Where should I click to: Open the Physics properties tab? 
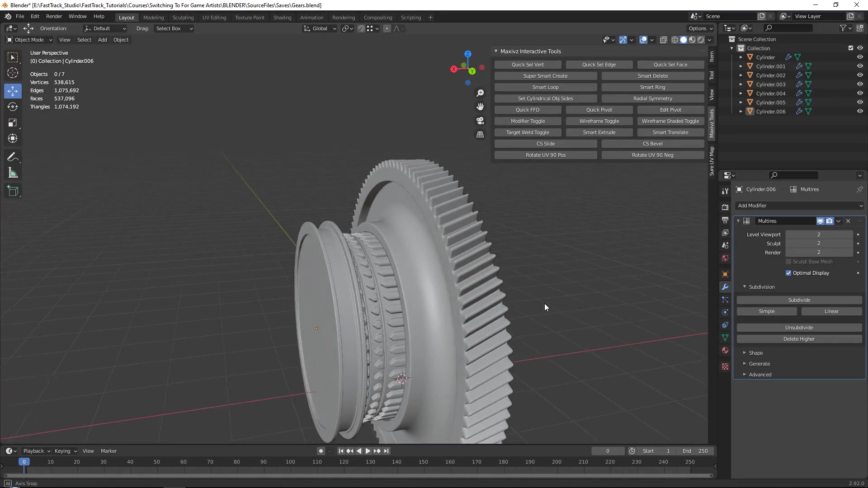[725, 312]
